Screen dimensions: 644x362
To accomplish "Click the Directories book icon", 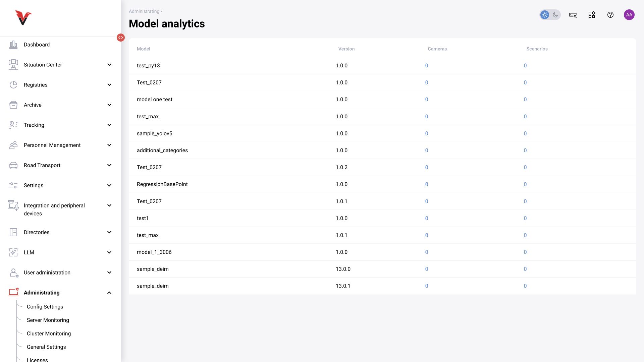I will coord(13,232).
